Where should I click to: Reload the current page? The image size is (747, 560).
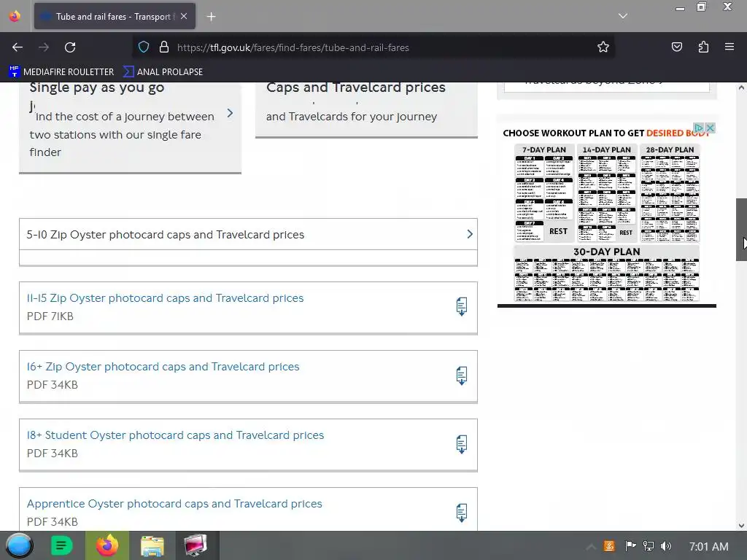pos(70,47)
